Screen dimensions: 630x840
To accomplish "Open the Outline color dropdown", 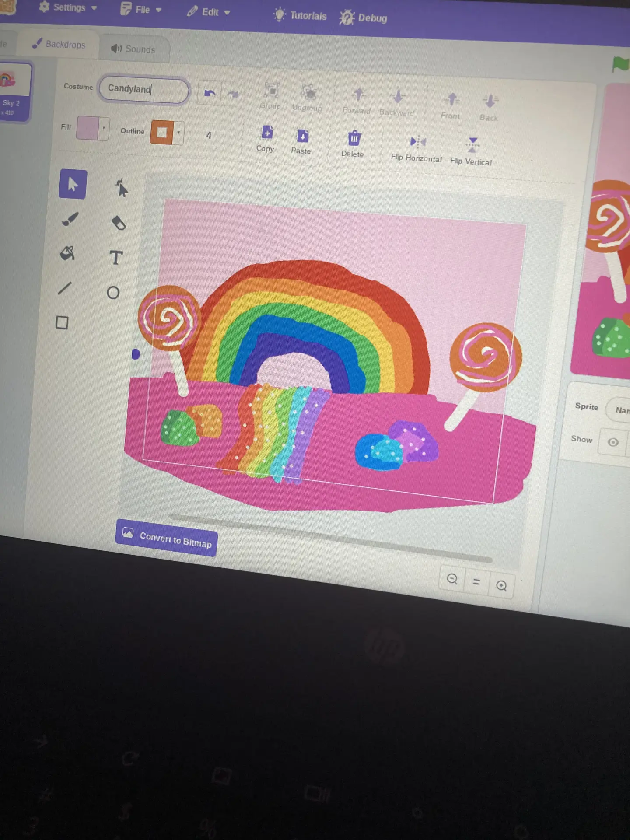I will point(178,132).
